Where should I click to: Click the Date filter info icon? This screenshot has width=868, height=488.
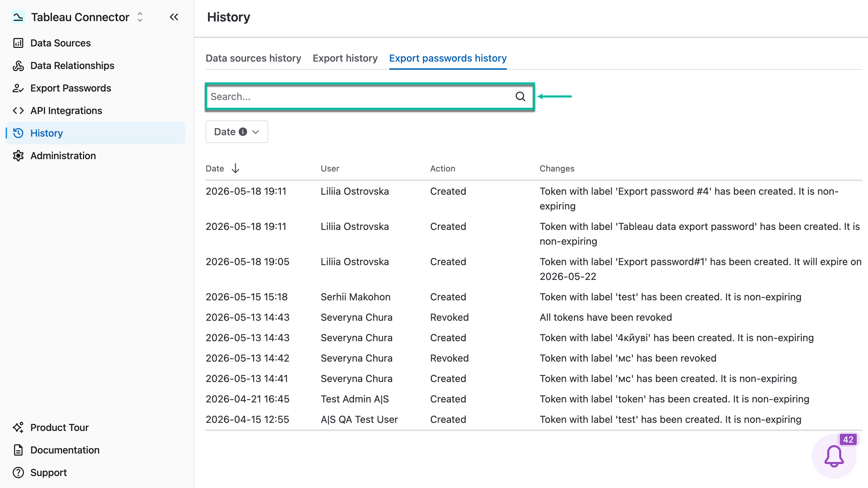click(243, 132)
